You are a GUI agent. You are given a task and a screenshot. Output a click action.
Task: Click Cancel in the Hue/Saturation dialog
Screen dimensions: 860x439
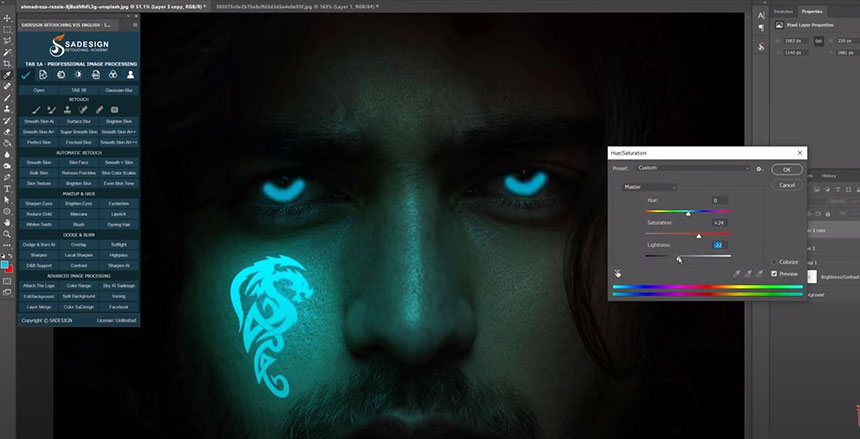(786, 185)
